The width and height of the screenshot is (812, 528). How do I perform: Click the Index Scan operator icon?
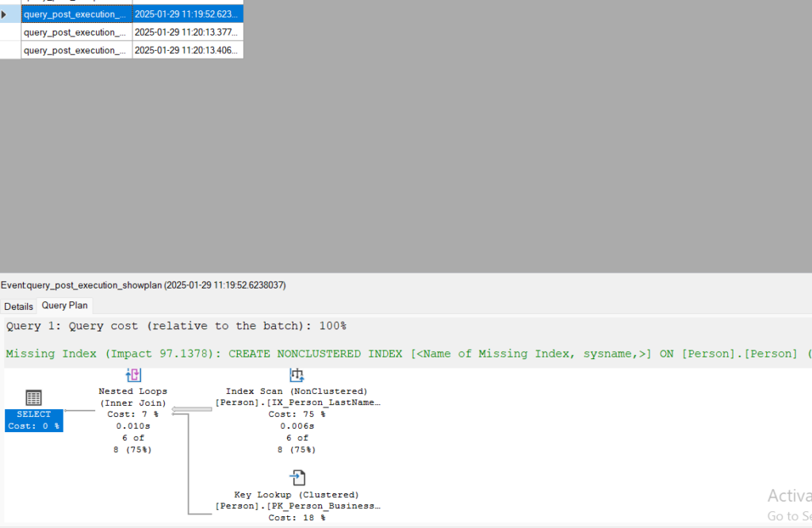tap(297, 375)
